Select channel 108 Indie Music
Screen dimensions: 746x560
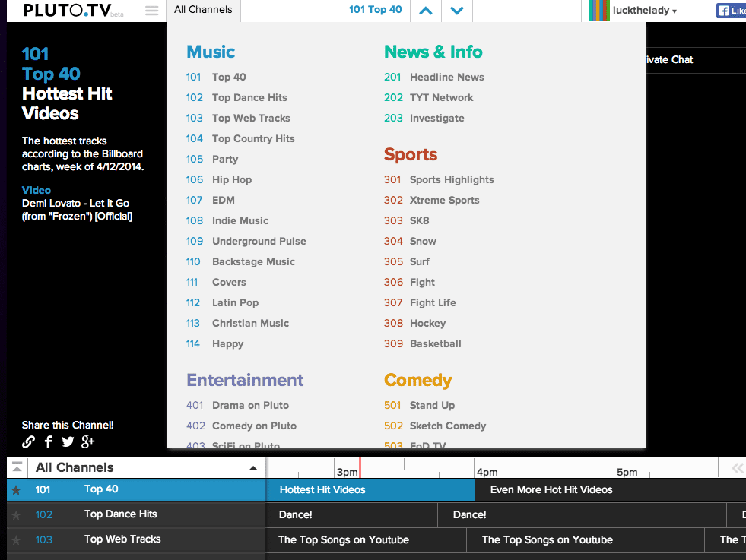(x=227, y=220)
